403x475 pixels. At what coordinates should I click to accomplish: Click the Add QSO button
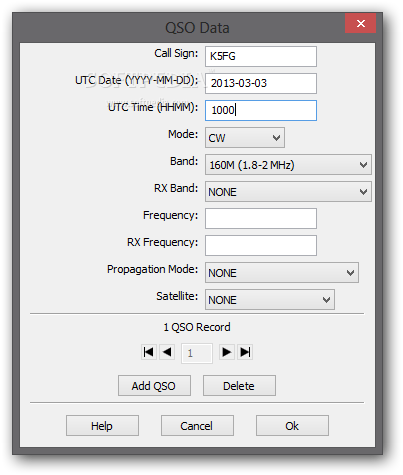(154, 386)
